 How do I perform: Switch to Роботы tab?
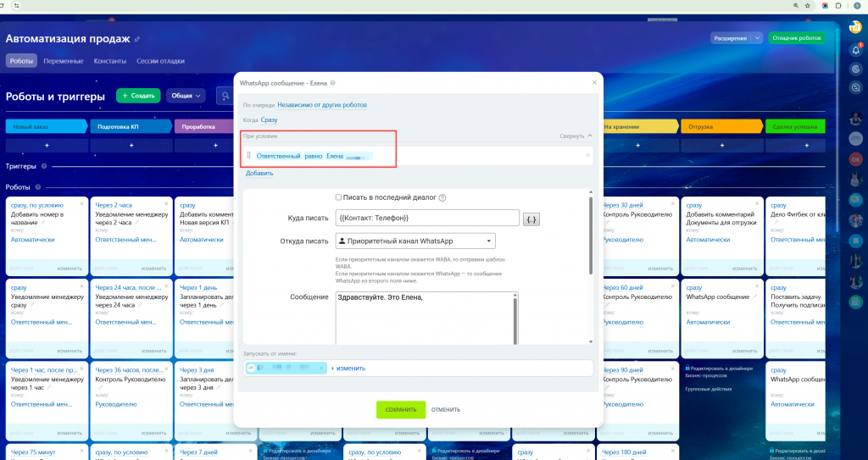[x=21, y=61]
